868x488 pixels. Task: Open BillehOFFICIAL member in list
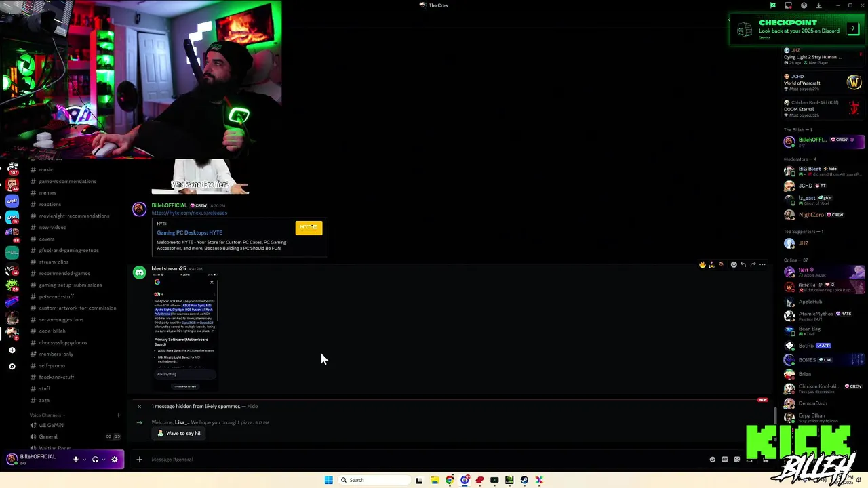824,142
